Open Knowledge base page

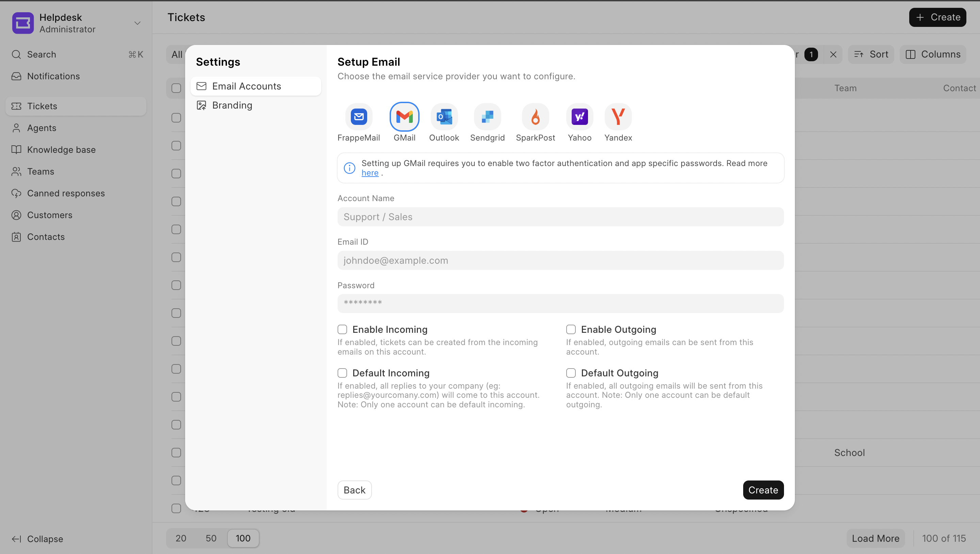(x=76, y=149)
